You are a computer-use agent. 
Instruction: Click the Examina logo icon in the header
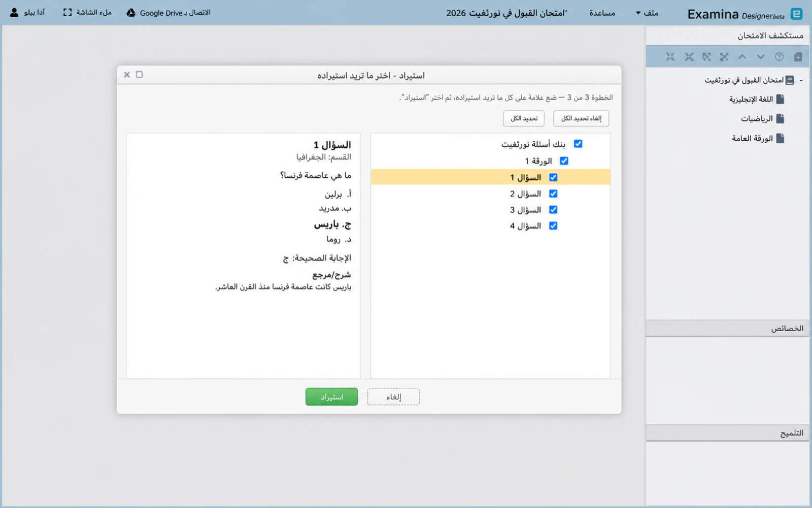click(x=797, y=14)
